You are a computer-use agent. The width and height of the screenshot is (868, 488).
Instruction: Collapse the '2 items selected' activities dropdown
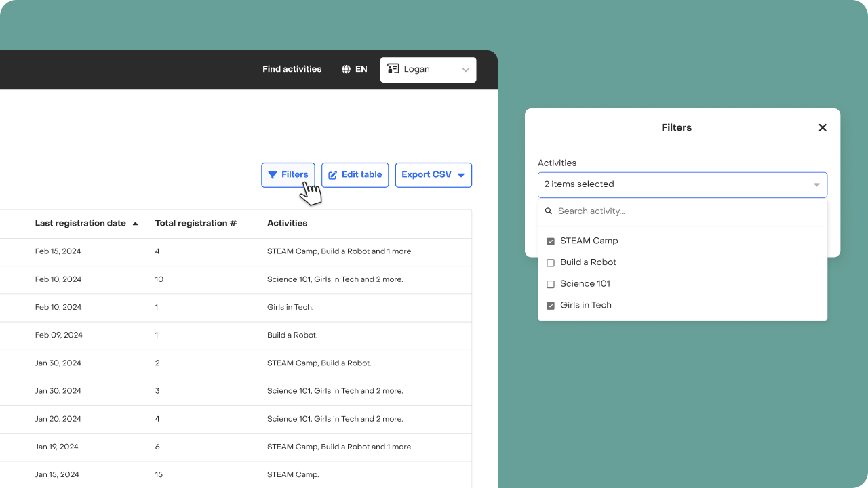click(682, 184)
